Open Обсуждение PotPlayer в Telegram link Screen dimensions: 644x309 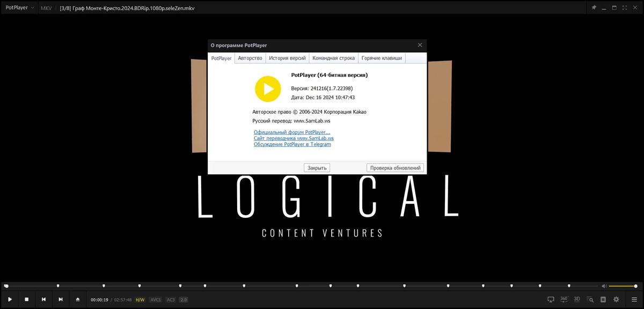[x=292, y=144]
